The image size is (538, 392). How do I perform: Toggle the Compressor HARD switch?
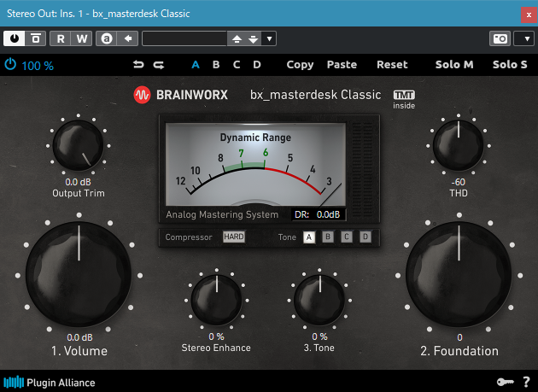tap(234, 237)
